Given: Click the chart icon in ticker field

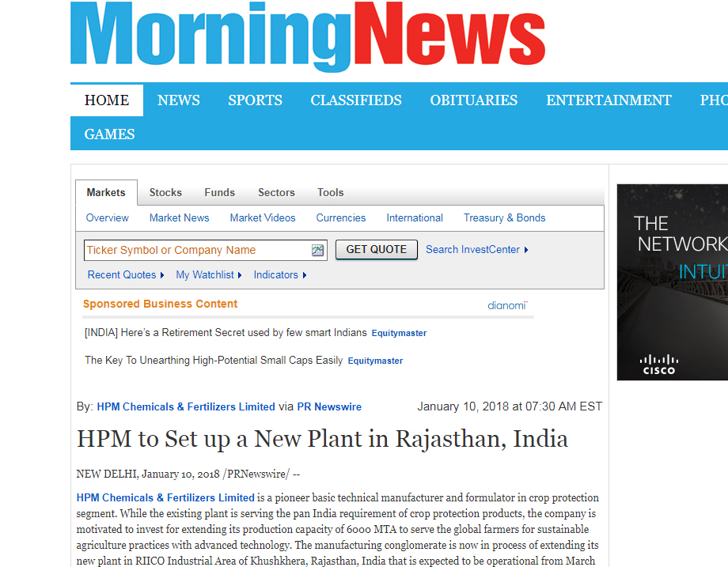Looking at the screenshot, I should pos(317,250).
